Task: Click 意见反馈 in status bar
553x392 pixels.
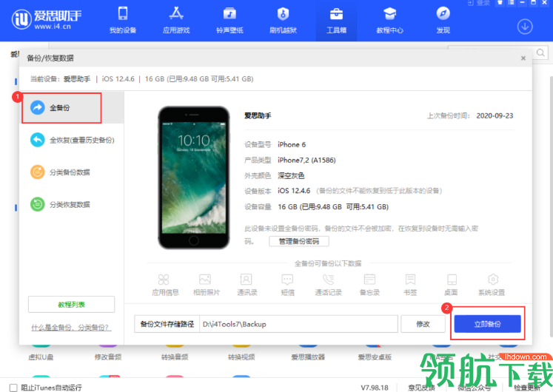Action: click(421, 388)
